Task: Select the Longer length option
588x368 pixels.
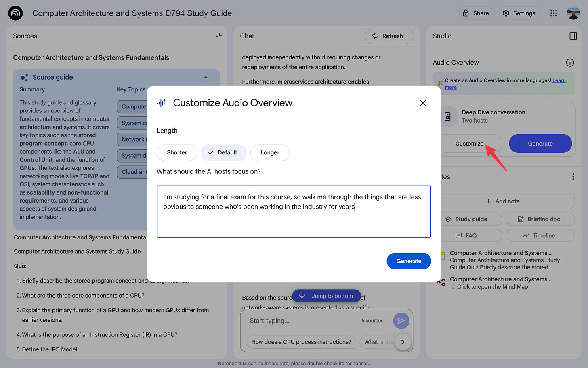Action: pyautogui.click(x=270, y=152)
